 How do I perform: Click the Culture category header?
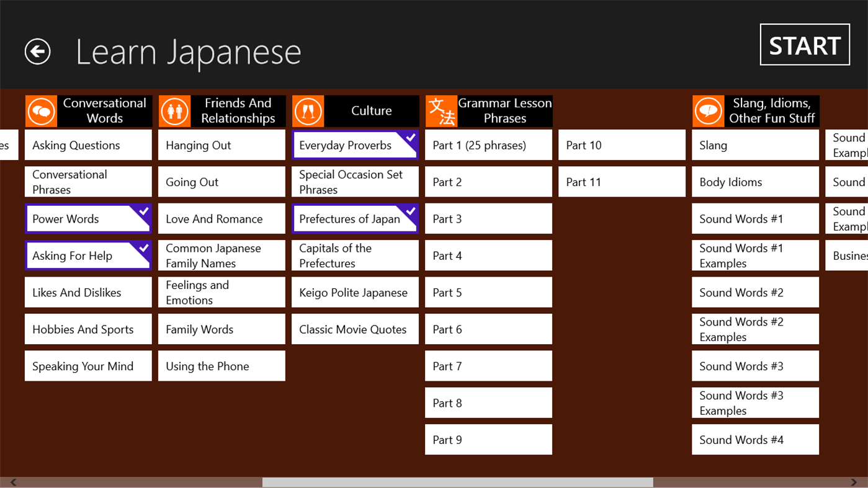point(371,110)
